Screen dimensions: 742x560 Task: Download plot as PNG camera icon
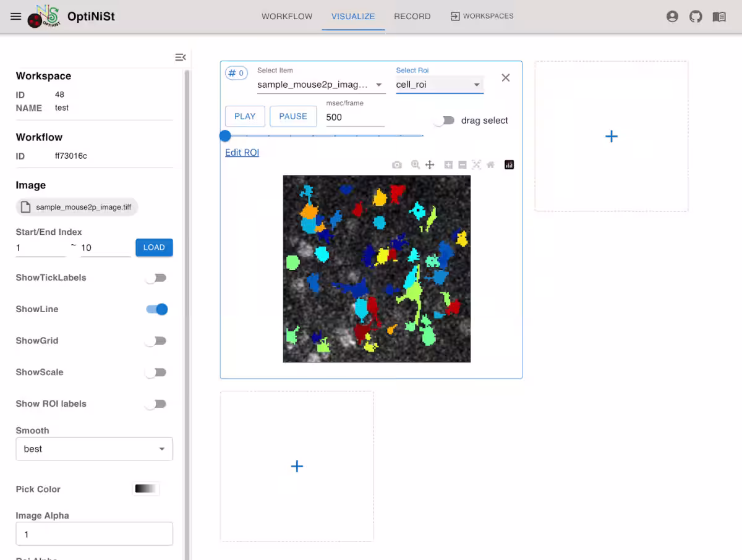397,165
